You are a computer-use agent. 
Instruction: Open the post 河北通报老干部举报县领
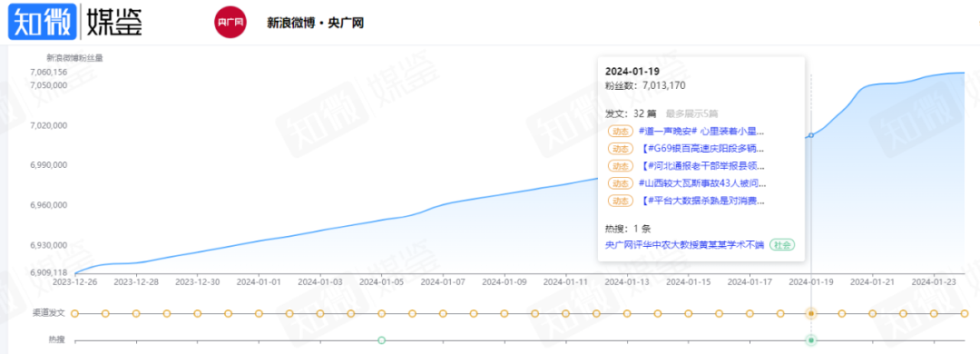(x=702, y=166)
